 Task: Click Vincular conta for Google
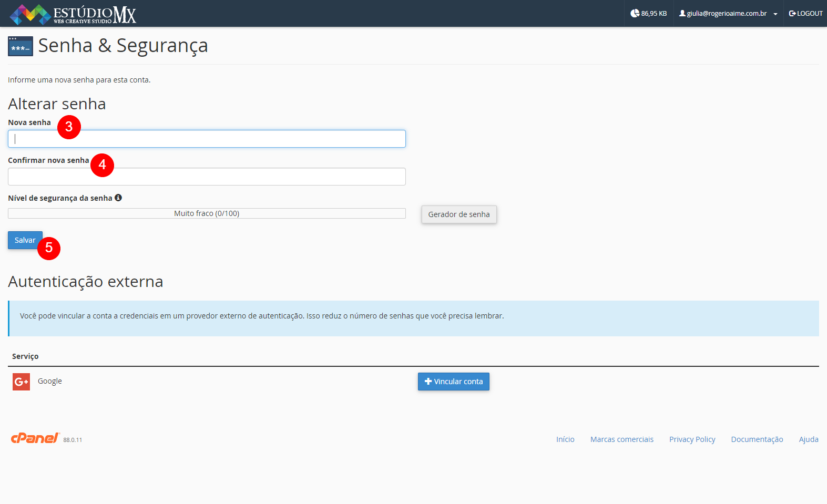click(x=453, y=382)
